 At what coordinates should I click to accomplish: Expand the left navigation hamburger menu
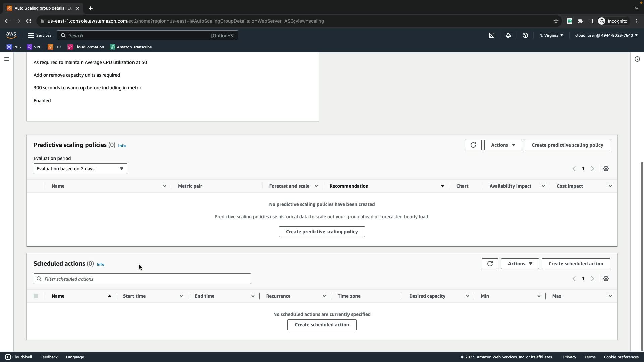tap(7, 59)
